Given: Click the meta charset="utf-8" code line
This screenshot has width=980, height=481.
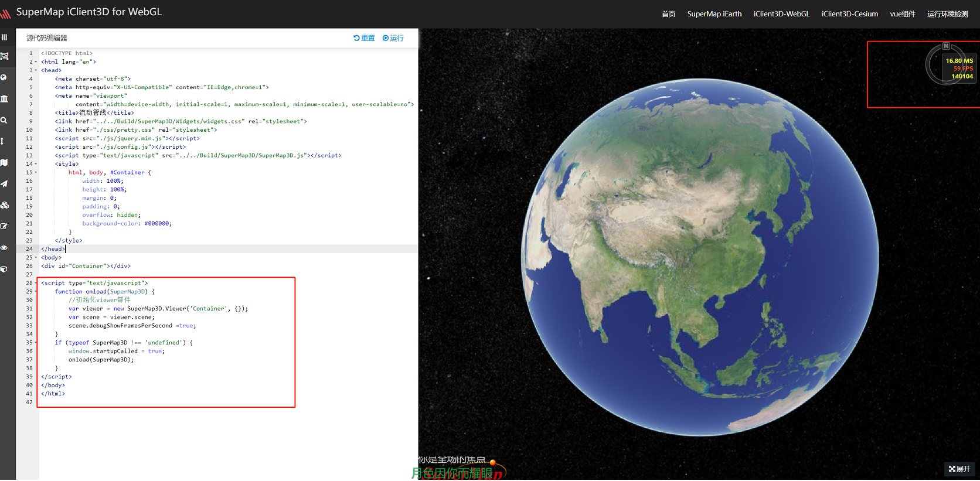Looking at the screenshot, I should click(93, 79).
